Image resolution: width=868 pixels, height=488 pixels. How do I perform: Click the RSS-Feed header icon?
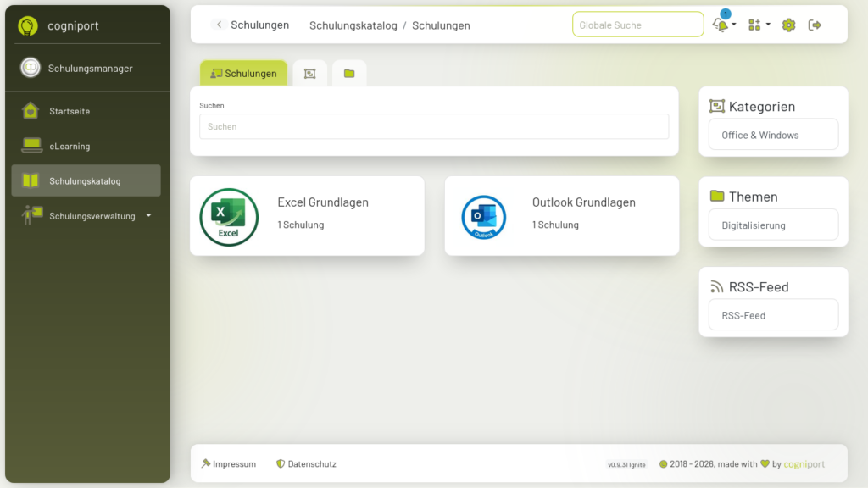coord(717,286)
